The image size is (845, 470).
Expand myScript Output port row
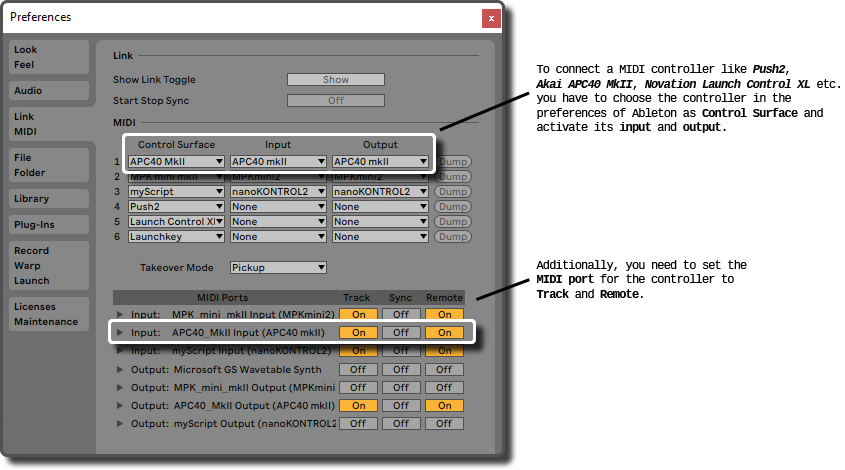tap(120, 424)
